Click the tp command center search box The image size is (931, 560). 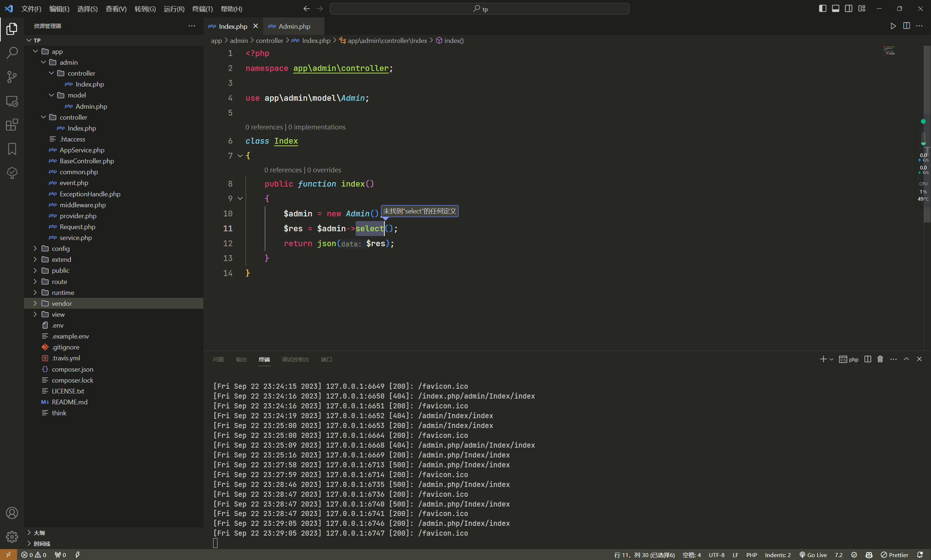click(479, 9)
